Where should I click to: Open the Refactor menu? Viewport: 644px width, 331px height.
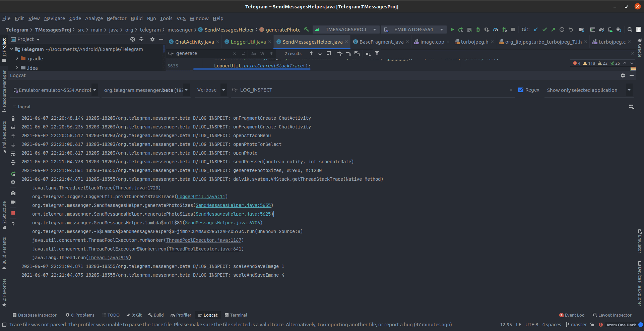[x=116, y=18]
